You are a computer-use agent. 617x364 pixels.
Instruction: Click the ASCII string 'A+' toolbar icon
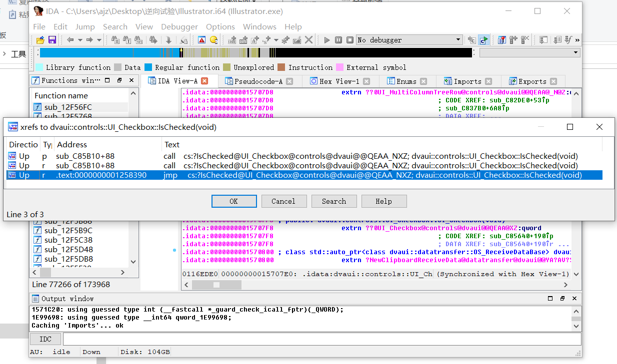coord(254,40)
